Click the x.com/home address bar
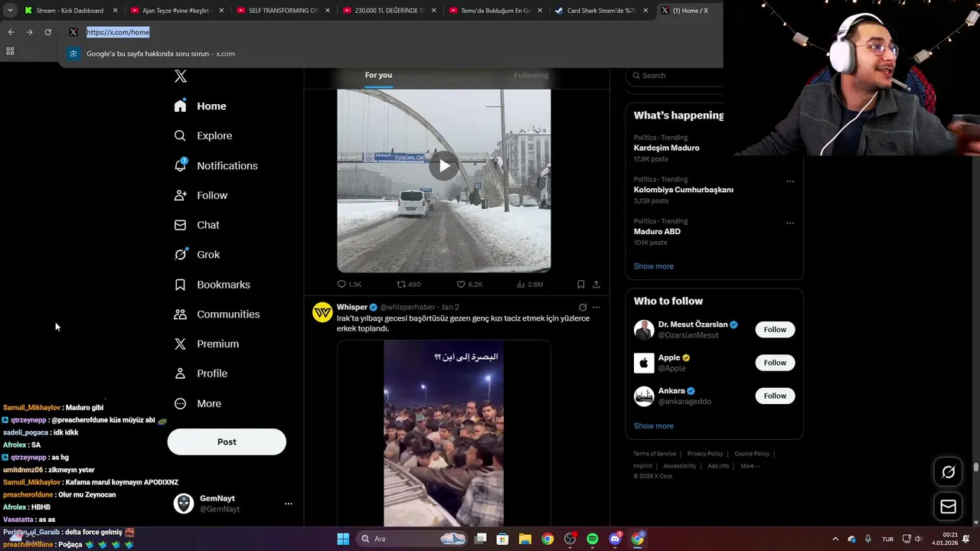 click(x=390, y=32)
